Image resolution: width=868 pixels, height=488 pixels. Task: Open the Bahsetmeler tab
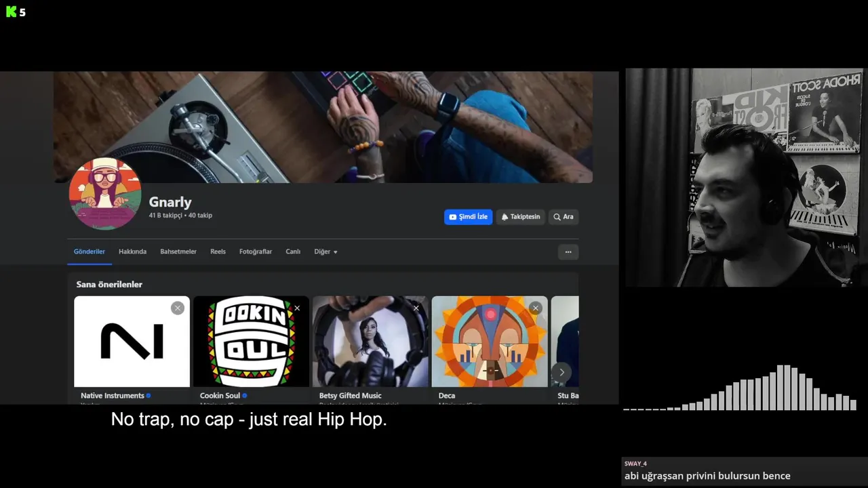tap(178, 251)
